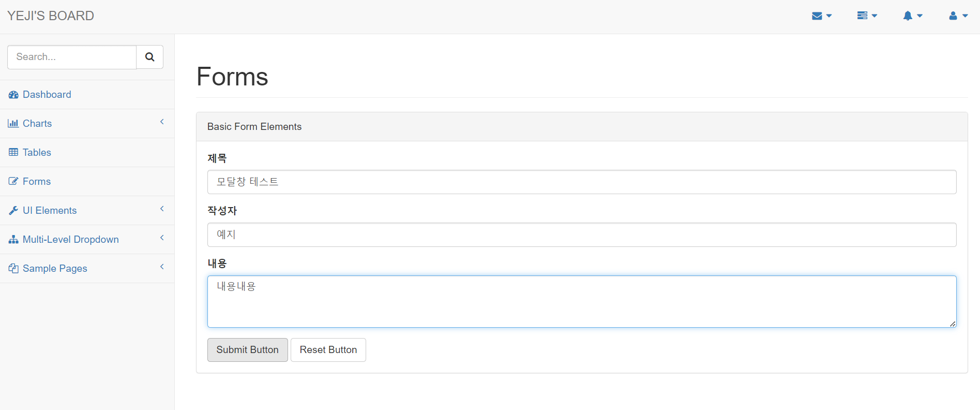Click the 작성자 label

[x=222, y=211]
